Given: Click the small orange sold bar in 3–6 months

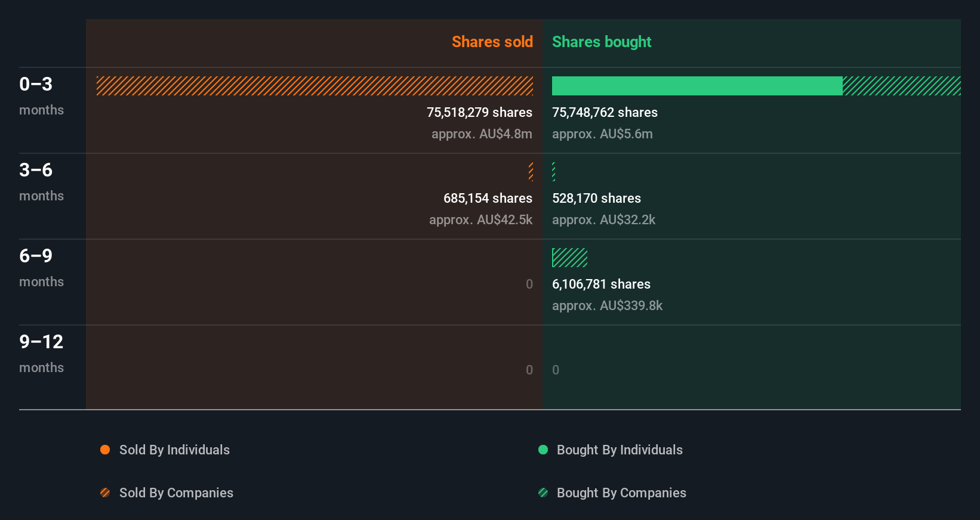Looking at the screenshot, I should pyautogui.click(x=531, y=172).
